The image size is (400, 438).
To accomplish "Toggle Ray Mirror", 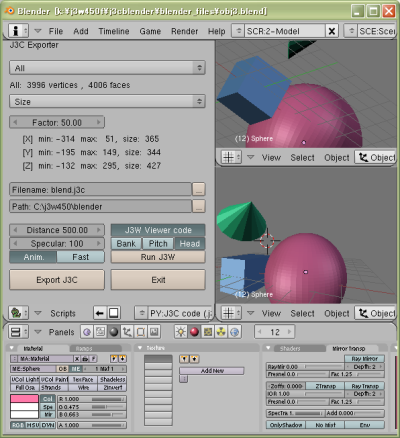I will 365,359.
